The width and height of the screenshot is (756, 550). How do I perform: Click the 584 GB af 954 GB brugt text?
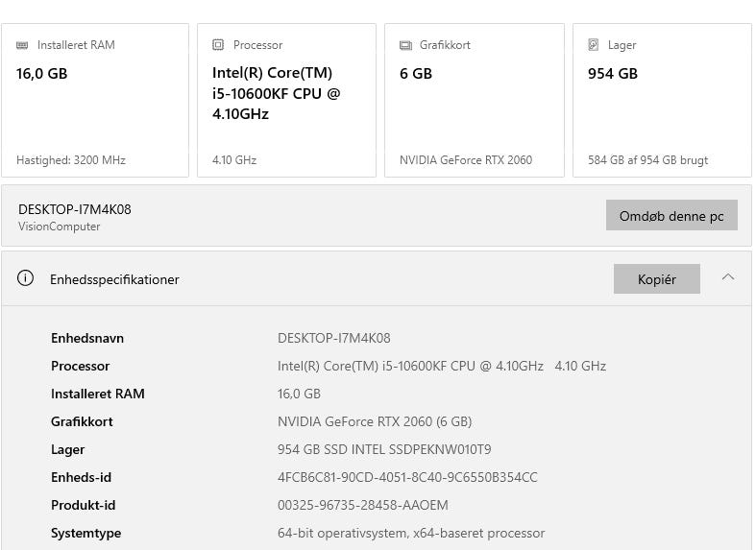coord(647,160)
